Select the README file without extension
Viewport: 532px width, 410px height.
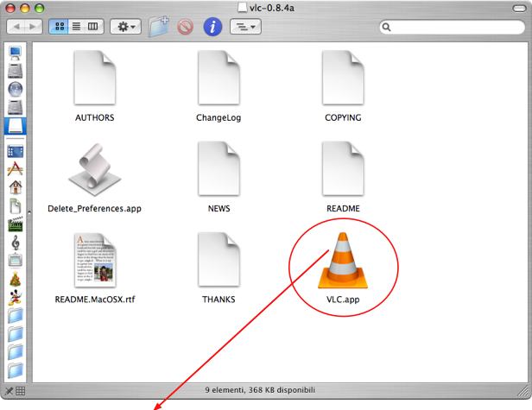click(343, 168)
